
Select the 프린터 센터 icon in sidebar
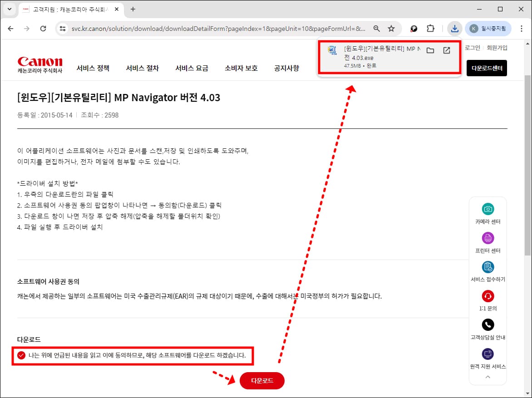tap(488, 238)
